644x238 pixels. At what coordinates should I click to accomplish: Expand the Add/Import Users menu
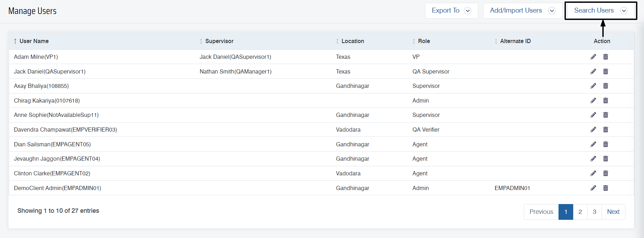[522, 10]
